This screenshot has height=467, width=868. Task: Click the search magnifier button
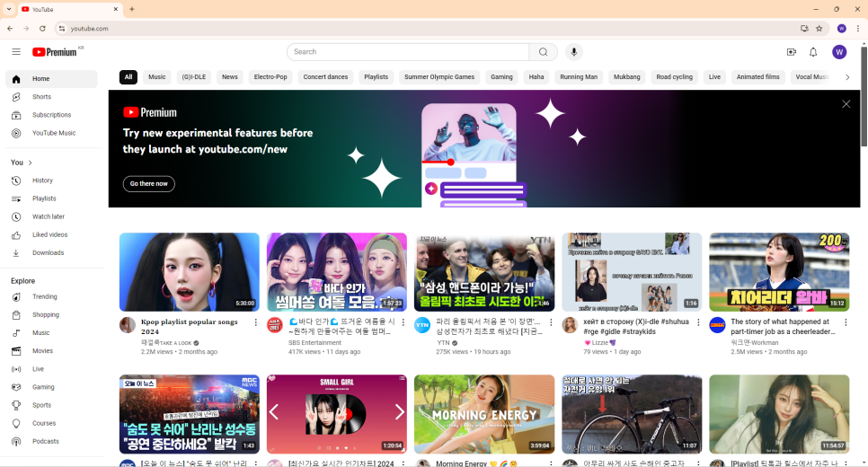(543, 52)
